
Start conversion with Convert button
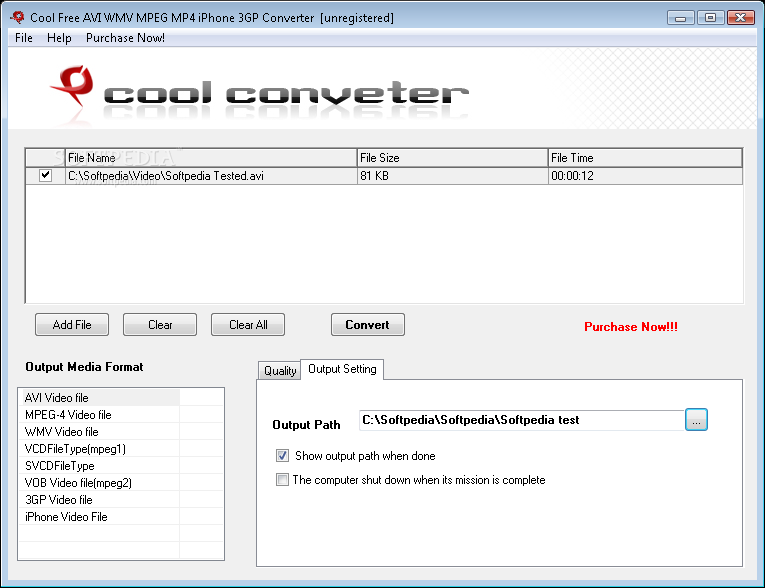[x=367, y=324]
